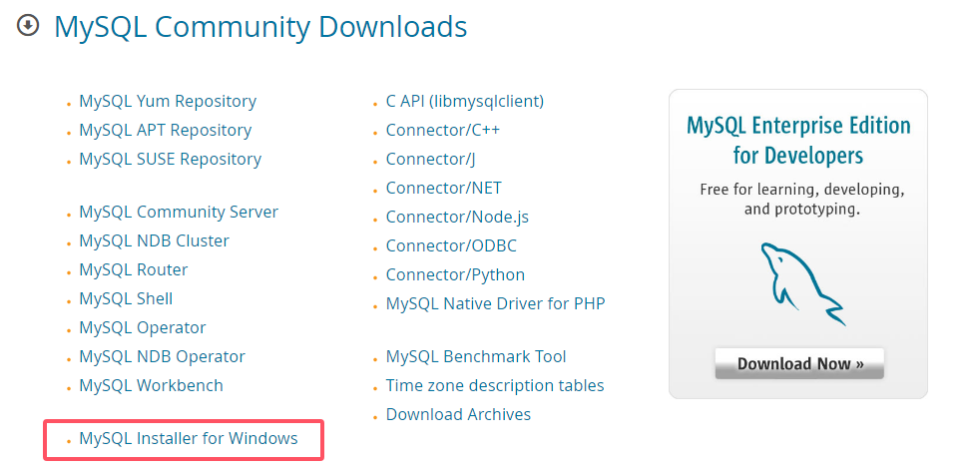Screen dimensions: 980x470
Task: Open Time zone description tables link
Action: 495,385
